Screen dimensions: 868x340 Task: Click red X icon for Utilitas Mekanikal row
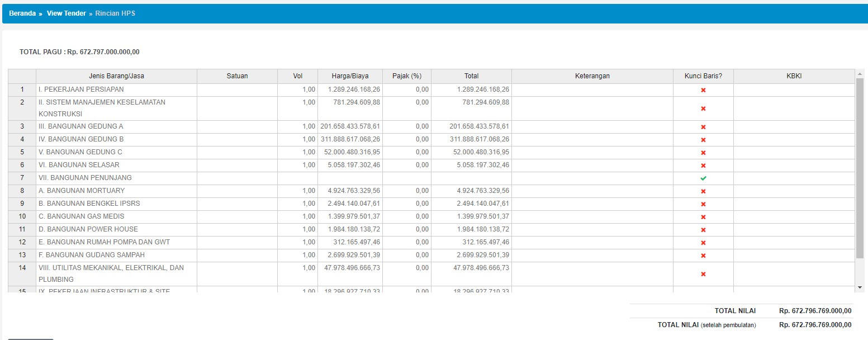[x=703, y=274]
